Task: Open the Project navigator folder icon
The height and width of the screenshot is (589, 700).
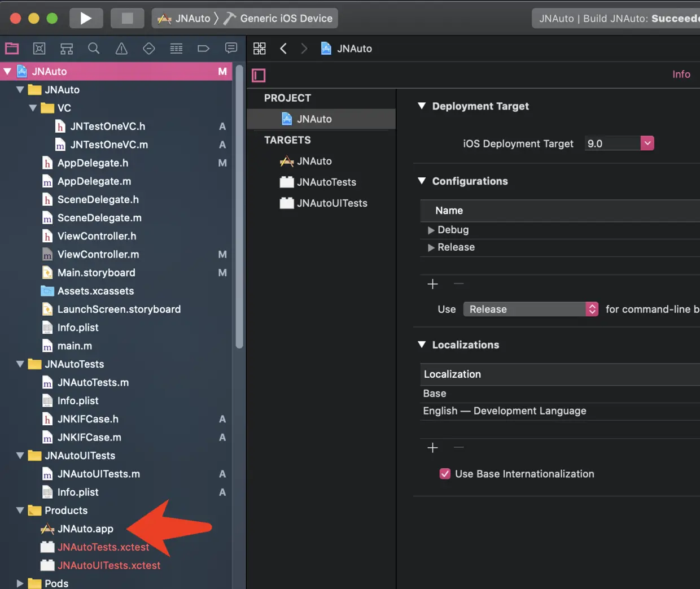Action: [12, 49]
